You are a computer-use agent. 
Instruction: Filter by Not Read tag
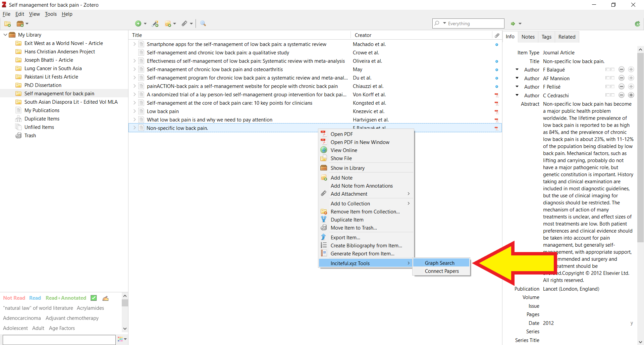click(x=14, y=298)
